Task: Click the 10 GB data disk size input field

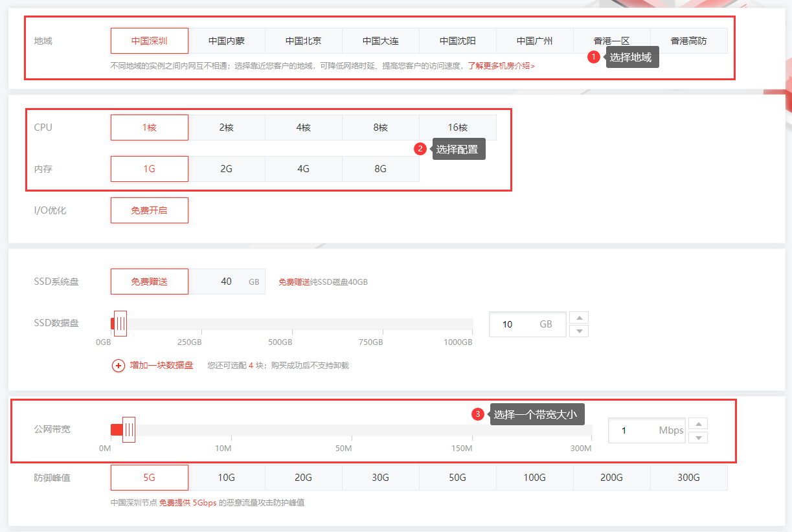Action: 527,324
